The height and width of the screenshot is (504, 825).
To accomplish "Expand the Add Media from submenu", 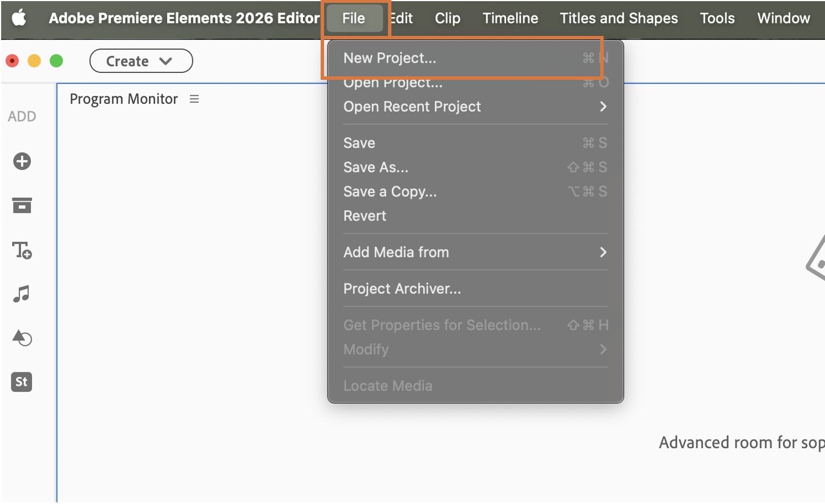I will (475, 252).
